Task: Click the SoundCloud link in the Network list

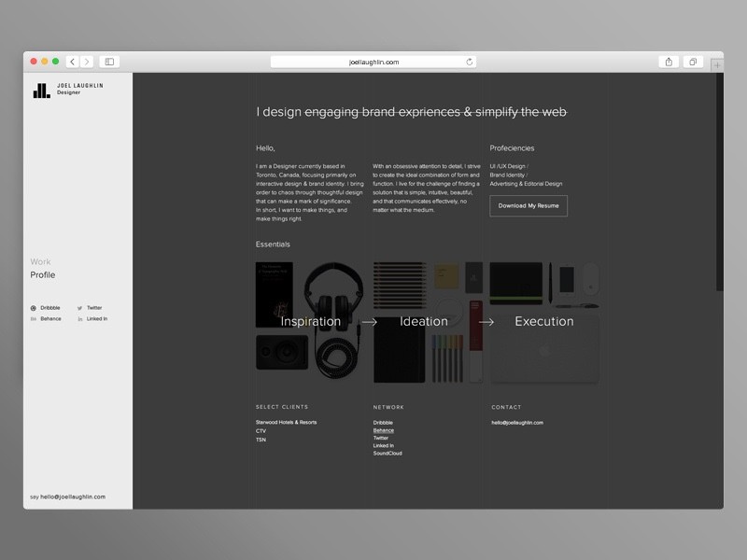Action: [387, 452]
